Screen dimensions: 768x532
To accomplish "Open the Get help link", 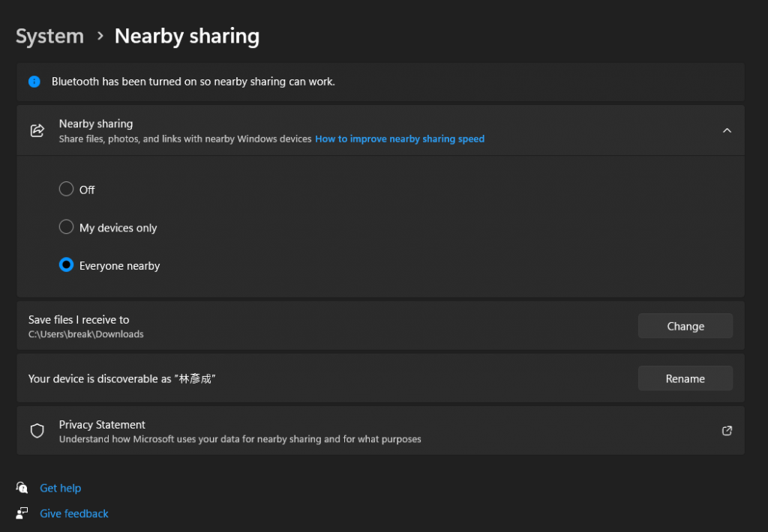I will click(60, 488).
